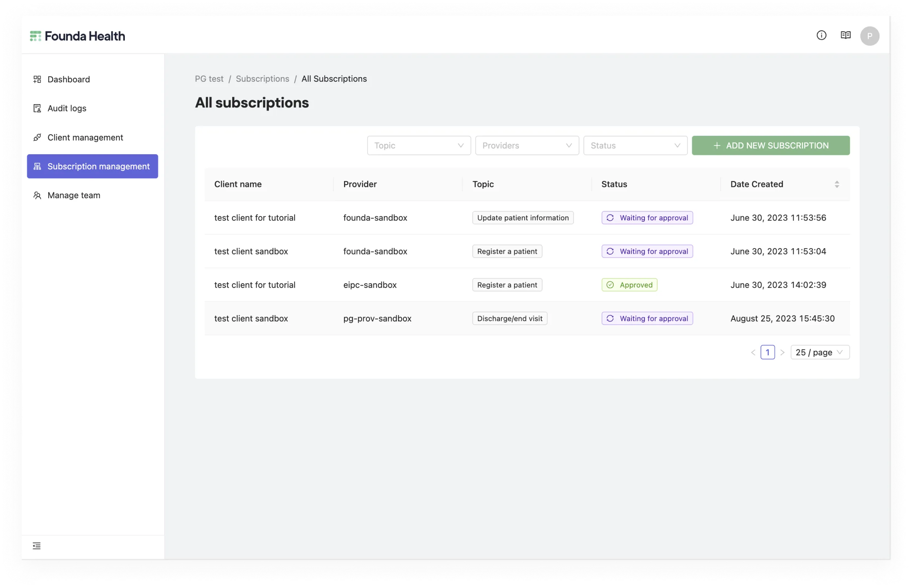Viewport: 913px width, 588px height.
Task: Go to next page arrow
Action: tap(782, 352)
